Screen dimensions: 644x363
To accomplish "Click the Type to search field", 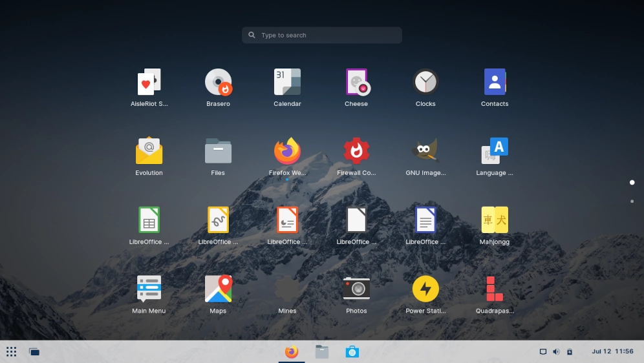I will tap(321, 36).
